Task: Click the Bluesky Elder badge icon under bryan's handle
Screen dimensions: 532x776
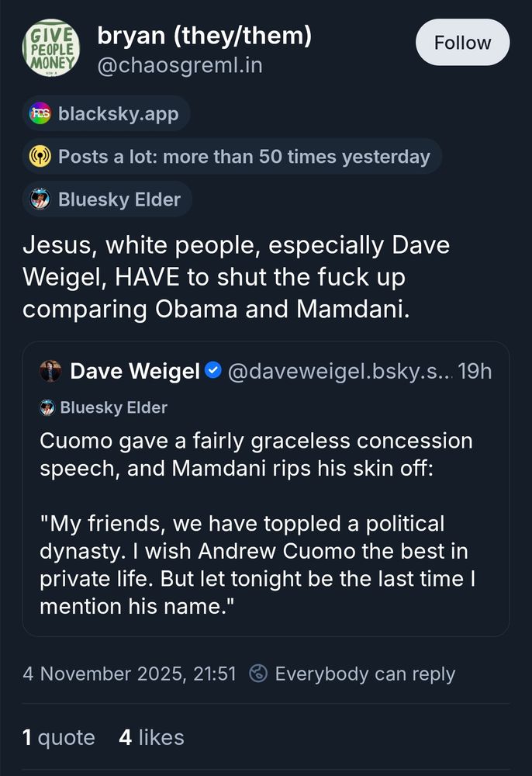Action: click(x=42, y=199)
